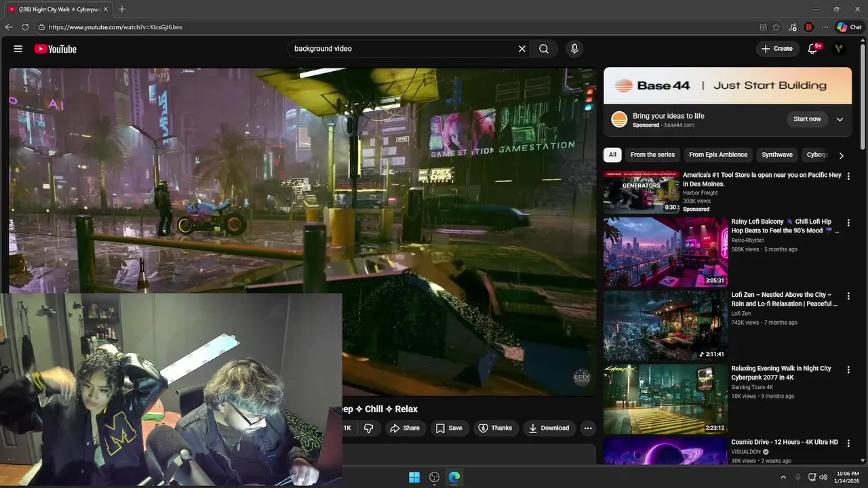The height and width of the screenshot is (488, 868).
Task: Open the Harbor Freight generators ad thumbnail
Action: point(642,192)
